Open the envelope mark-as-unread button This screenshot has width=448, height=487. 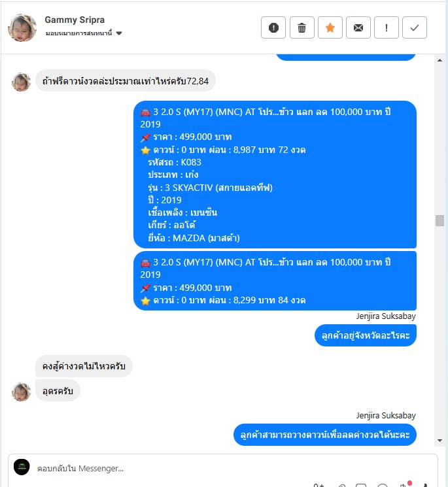tap(358, 27)
